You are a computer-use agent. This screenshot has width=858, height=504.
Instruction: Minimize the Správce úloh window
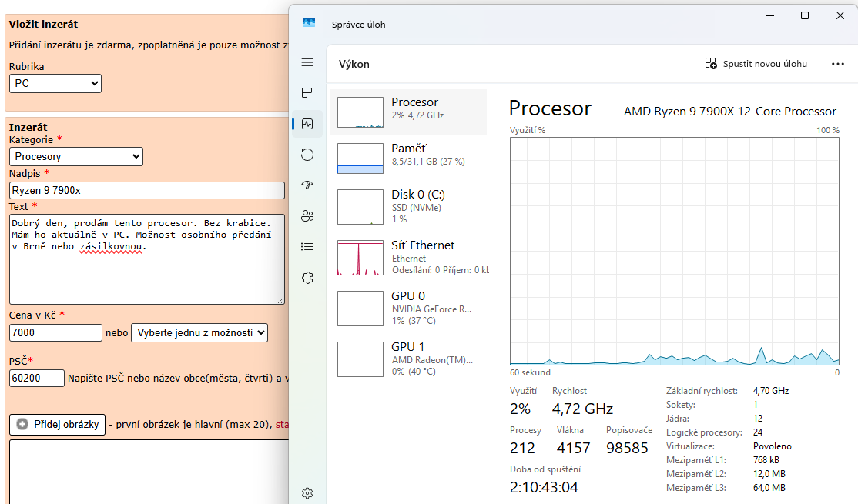coord(770,16)
